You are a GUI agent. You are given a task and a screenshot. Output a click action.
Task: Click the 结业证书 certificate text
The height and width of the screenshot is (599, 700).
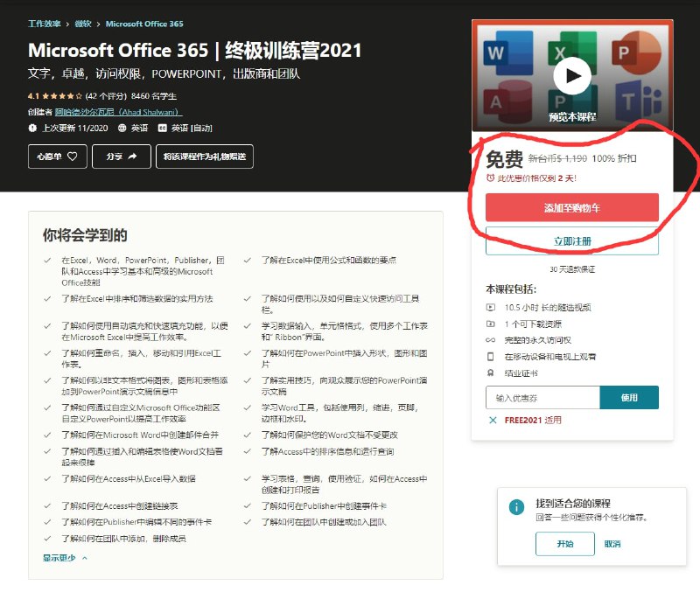[521, 373]
